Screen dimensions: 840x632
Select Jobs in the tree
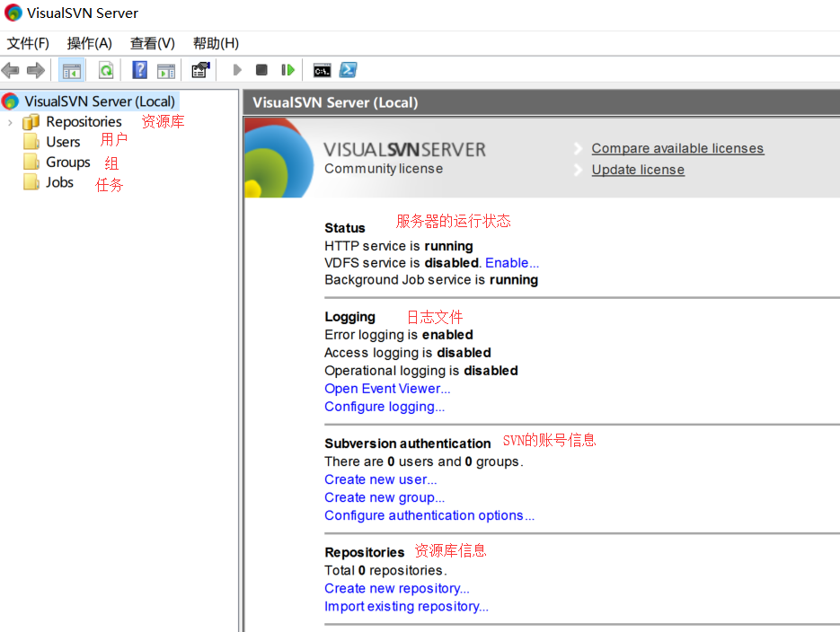pos(59,182)
